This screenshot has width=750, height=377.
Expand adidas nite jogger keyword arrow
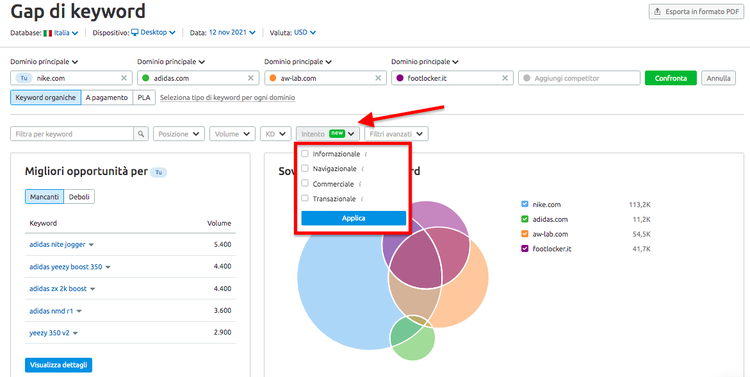click(91, 245)
